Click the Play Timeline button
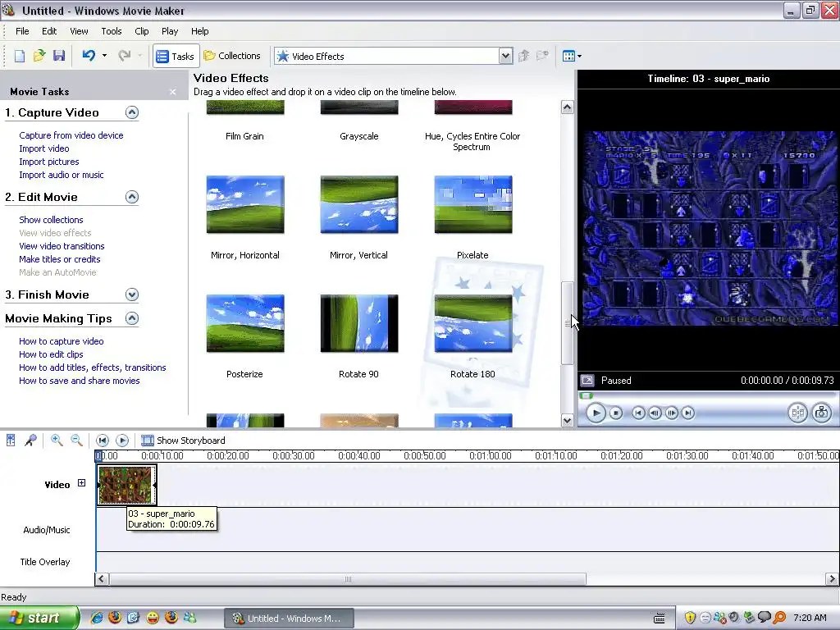The height and width of the screenshot is (630, 840). 122,441
